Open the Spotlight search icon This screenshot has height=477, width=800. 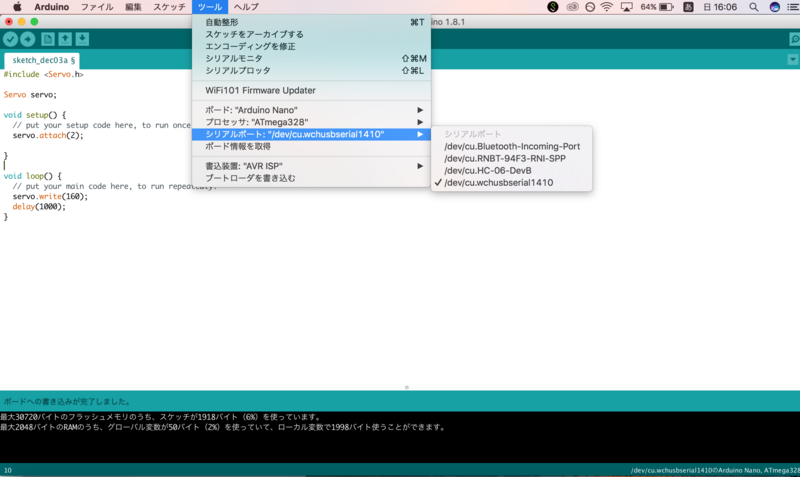tap(754, 7)
